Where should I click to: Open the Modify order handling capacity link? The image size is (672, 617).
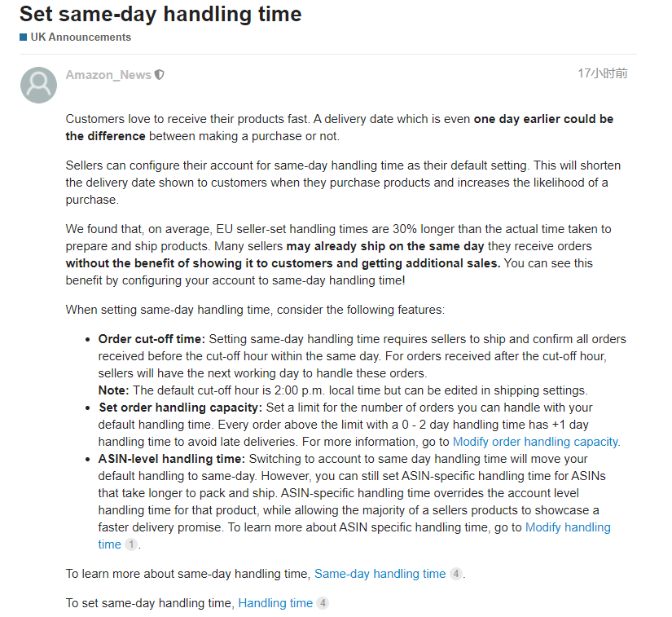click(x=535, y=442)
